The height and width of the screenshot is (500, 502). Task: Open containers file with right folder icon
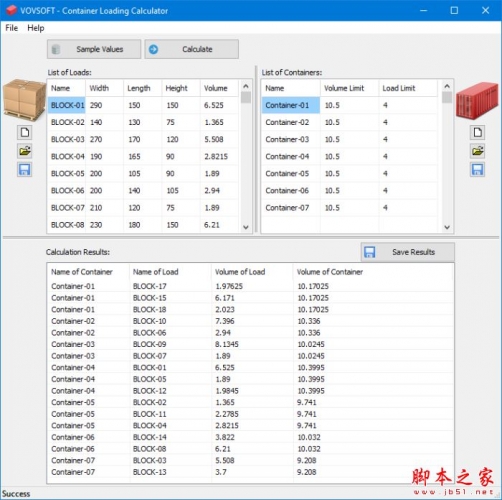pyautogui.click(x=477, y=151)
